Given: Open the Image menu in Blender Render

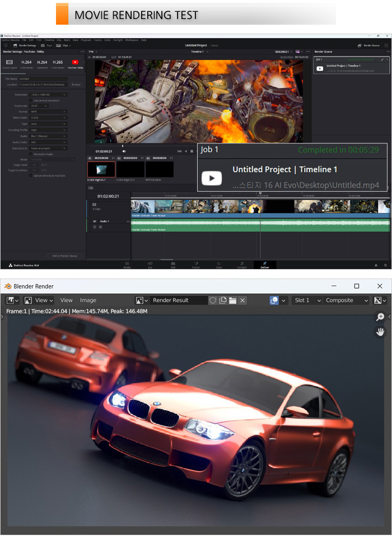Looking at the screenshot, I should click(x=88, y=300).
